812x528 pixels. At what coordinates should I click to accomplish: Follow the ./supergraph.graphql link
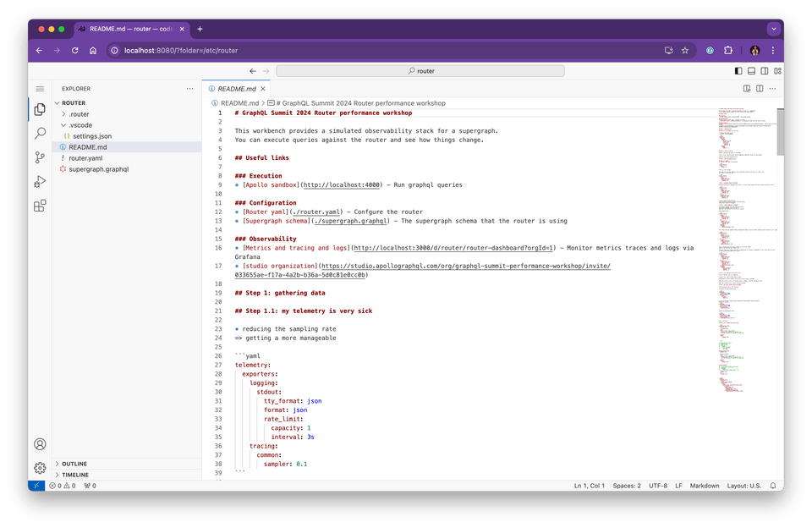click(350, 221)
